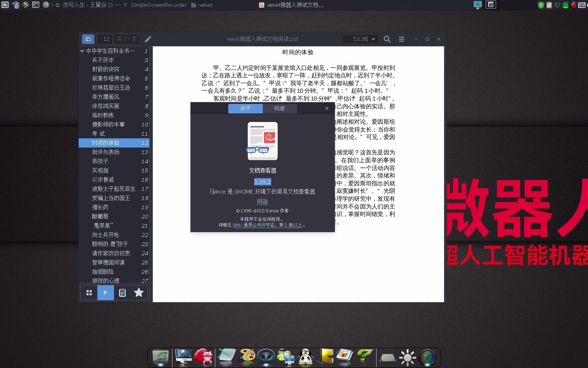Select the 乖孩子 chapter in the outline
This screenshot has height=368, width=588.
coord(100,161)
